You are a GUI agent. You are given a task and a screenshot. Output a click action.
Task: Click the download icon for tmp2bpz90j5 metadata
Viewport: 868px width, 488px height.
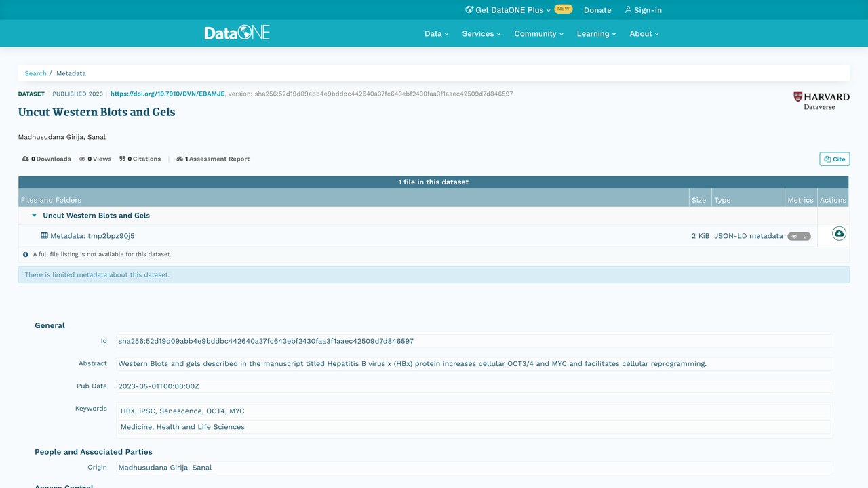click(x=839, y=233)
